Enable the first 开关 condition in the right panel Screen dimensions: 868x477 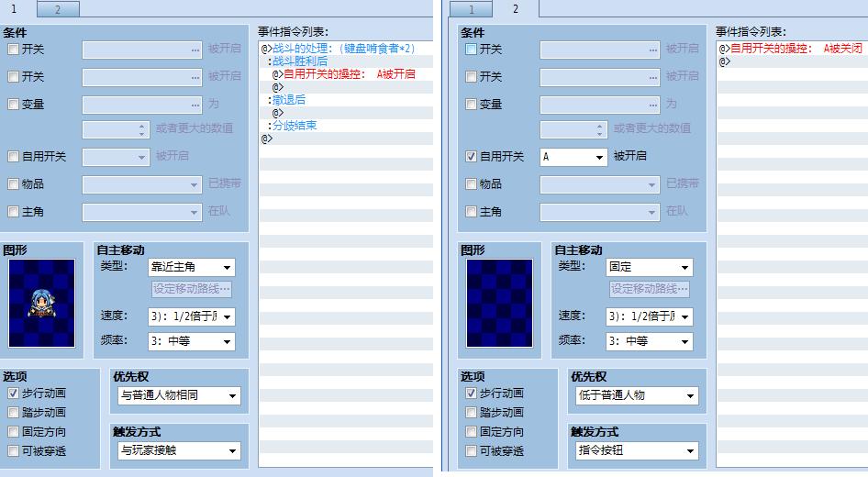pos(471,50)
